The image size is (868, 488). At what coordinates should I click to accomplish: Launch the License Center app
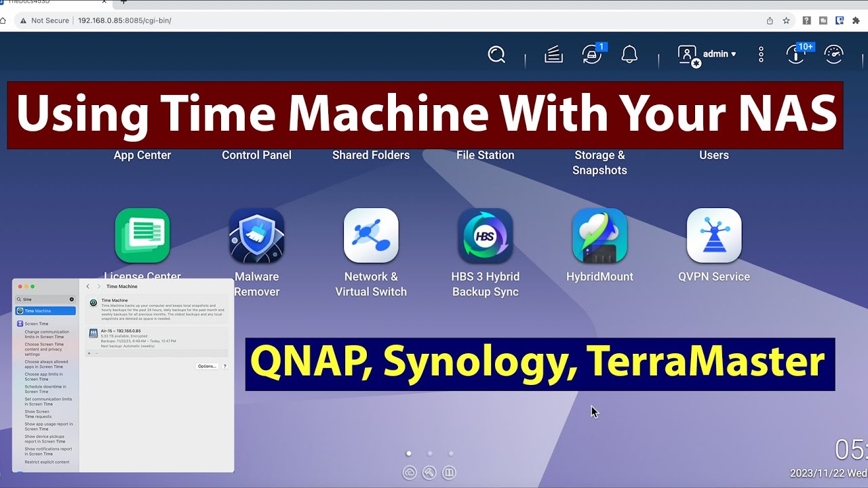[142, 235]
